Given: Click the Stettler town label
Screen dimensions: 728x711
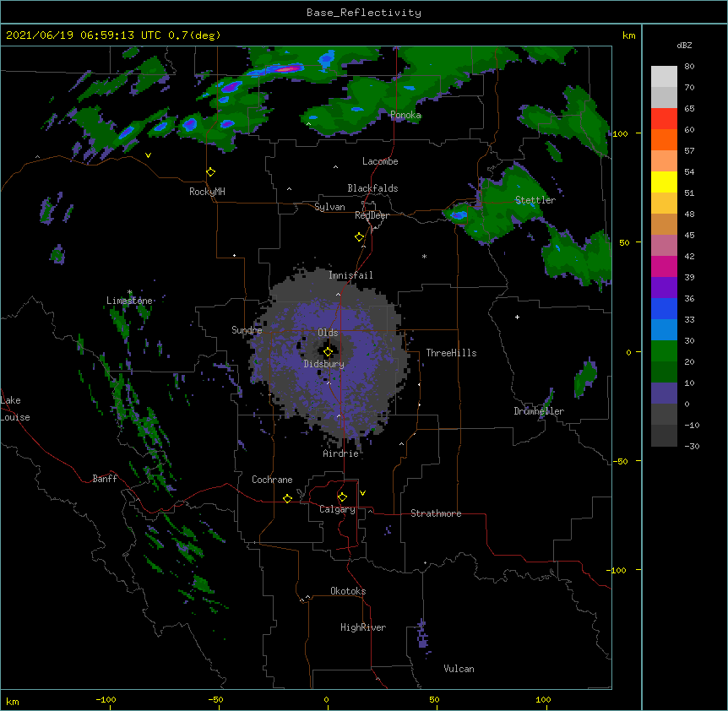Looking at the screenshot, I should point(535,200).
